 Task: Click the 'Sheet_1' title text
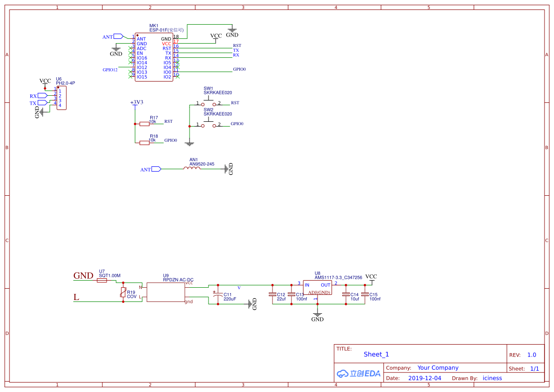(376, 354)
